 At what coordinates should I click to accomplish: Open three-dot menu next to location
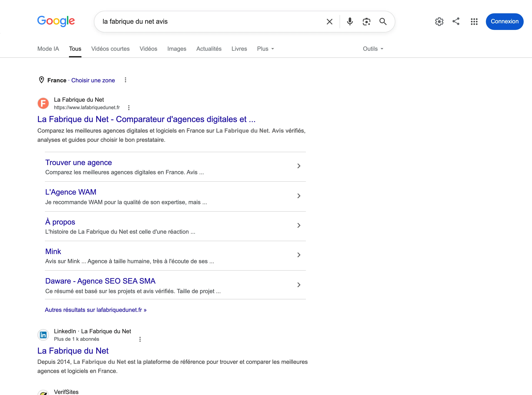126,80
